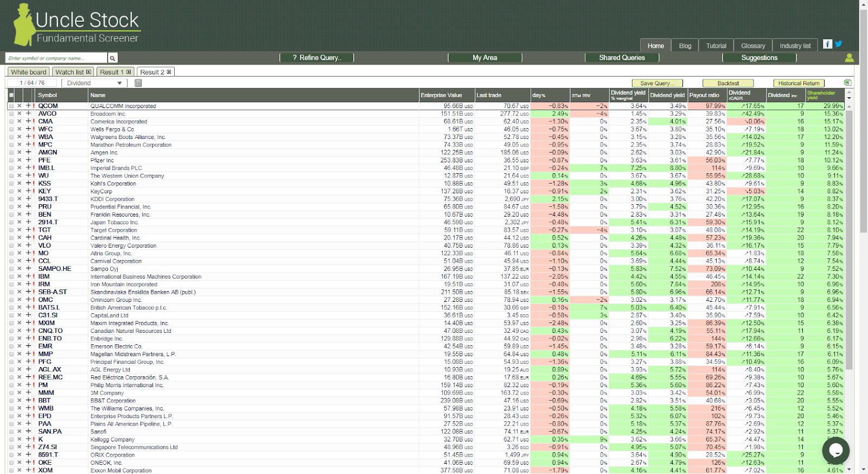Screen dimensions: 868x474
Task: Add CMA with its plus icon
Action: coord(28,121)
